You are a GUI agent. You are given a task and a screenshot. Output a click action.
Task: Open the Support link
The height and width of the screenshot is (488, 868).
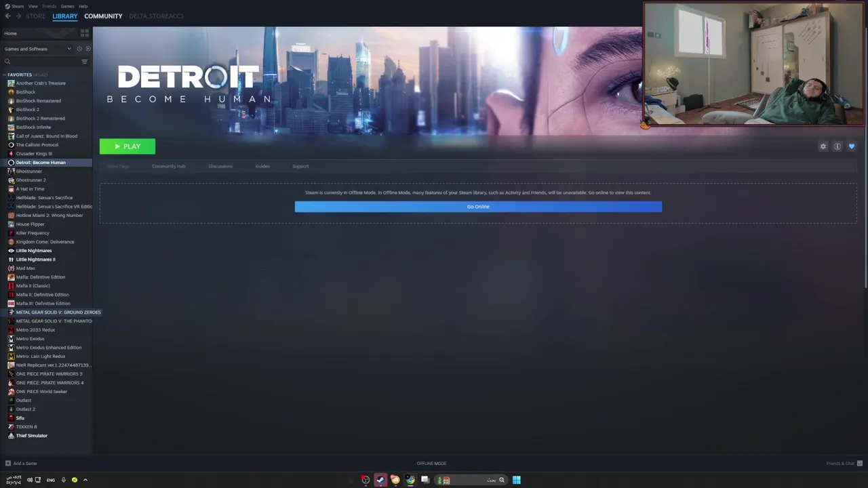click(x=300, y=166)
